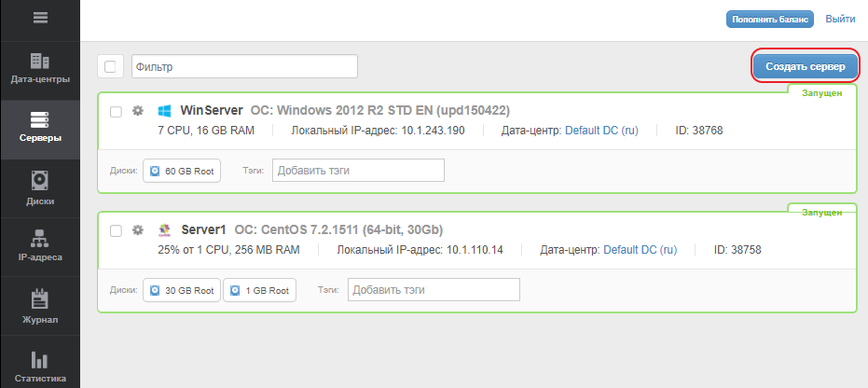This screenshot has height=388, width=868.
Task: Toggle the select-all servers checkbox
Action: coord(110,67)
